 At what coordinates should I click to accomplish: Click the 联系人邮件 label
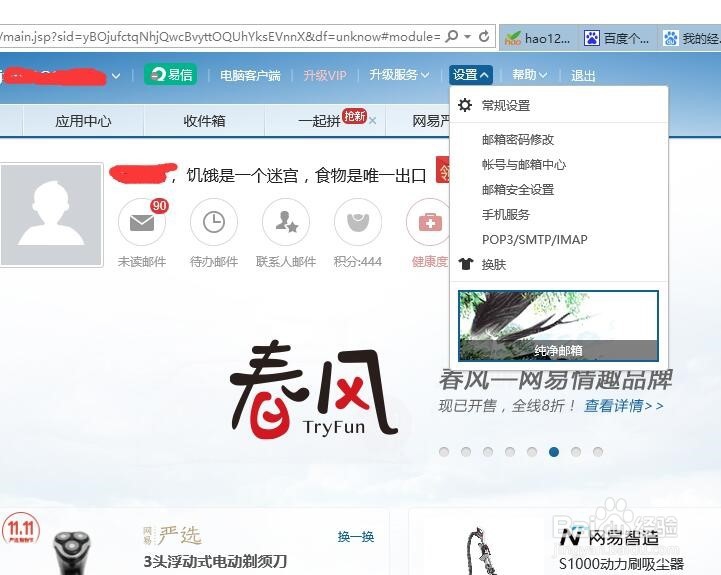[x=286, y=262]
